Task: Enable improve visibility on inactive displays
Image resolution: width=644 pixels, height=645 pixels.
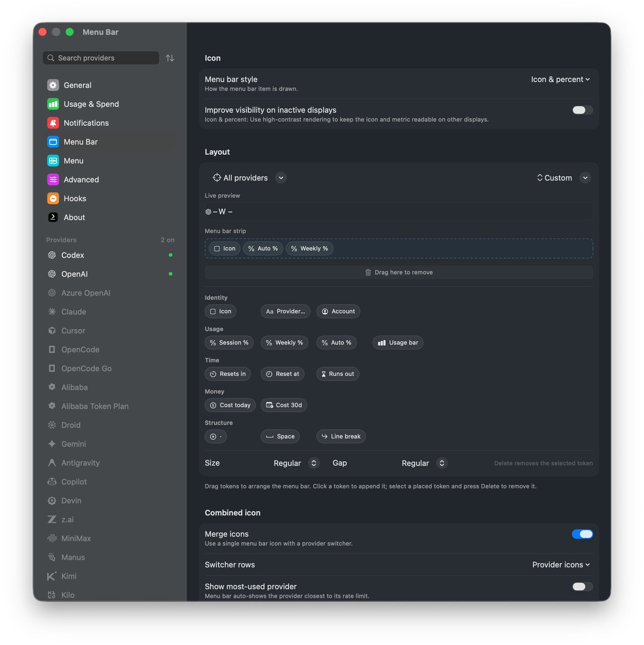Action: (582, 110)
